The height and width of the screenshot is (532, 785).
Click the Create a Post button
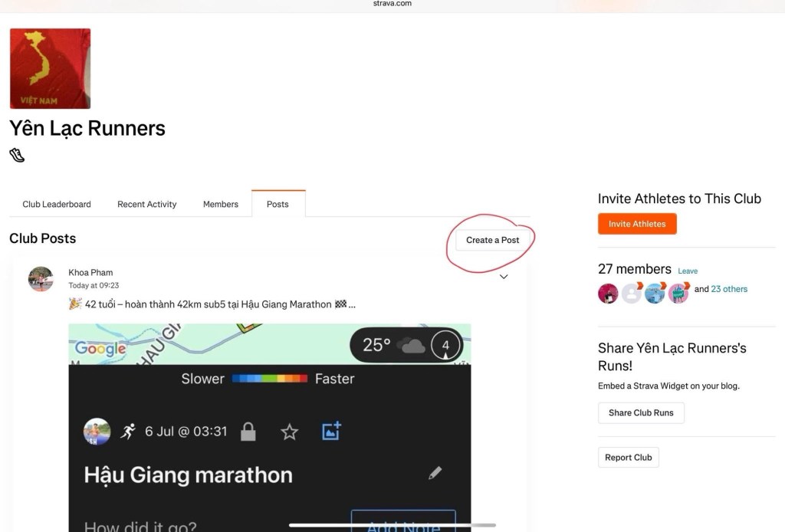pyautogui.click(x=492, y=240)
